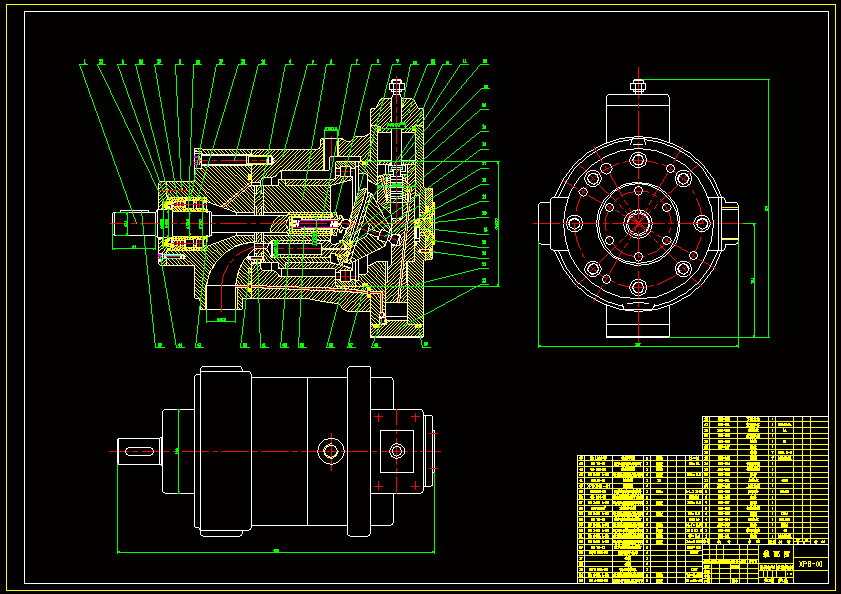Click the width dimension line below end view
Screen dimensions: 841x594
[638, 346]
